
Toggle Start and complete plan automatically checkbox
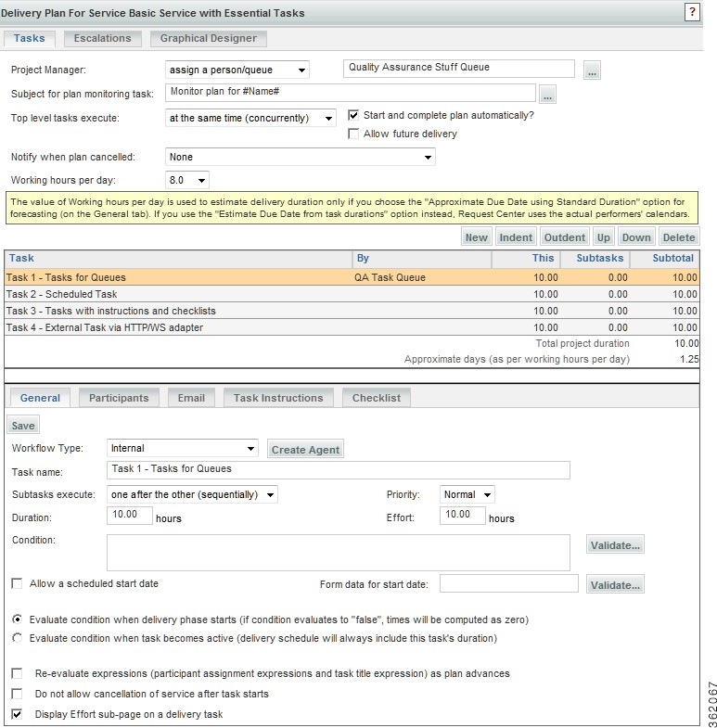pos(353,115)
